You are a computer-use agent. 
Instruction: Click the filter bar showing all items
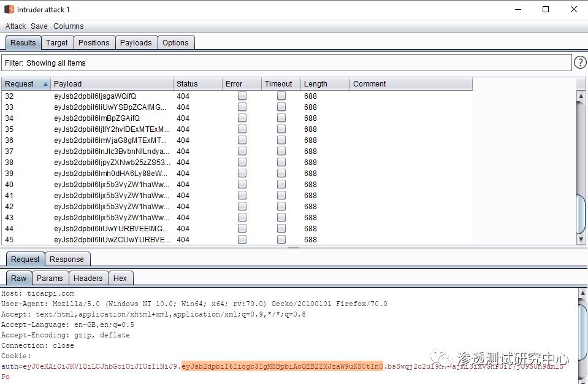pyautogui.click(x=287, y=63)
